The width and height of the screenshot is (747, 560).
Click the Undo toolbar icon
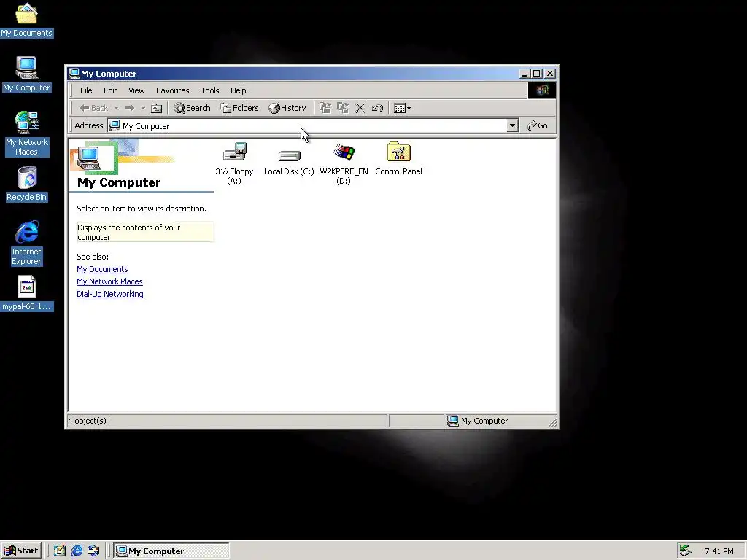pos(377,108)
